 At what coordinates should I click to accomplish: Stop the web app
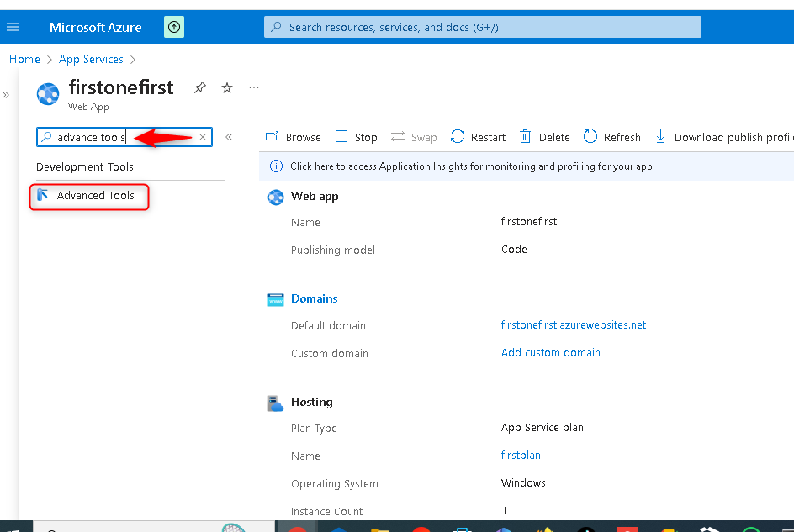[357, 137]
